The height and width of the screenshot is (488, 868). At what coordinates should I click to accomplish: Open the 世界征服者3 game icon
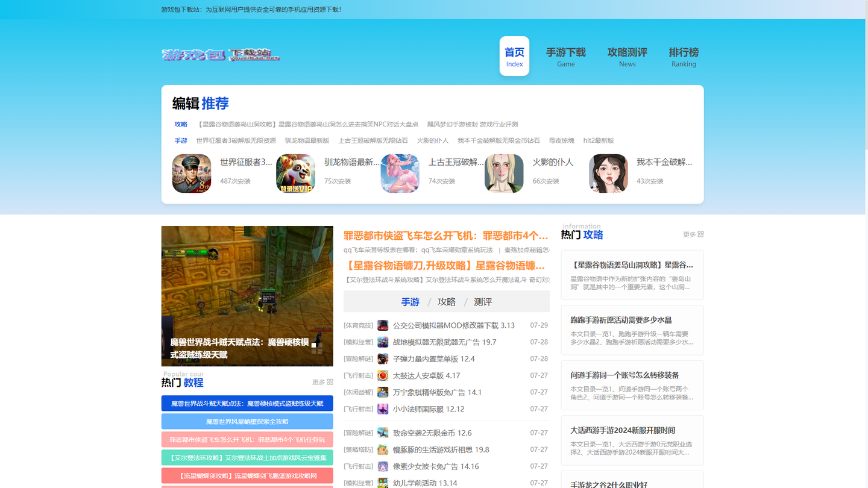pyautogui.click(x=192, y=174)
